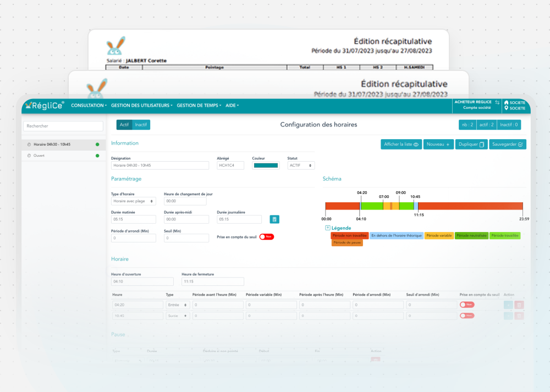
Task: Click the Période travaillée legend swatch
Action: click(x=505, y=236)
